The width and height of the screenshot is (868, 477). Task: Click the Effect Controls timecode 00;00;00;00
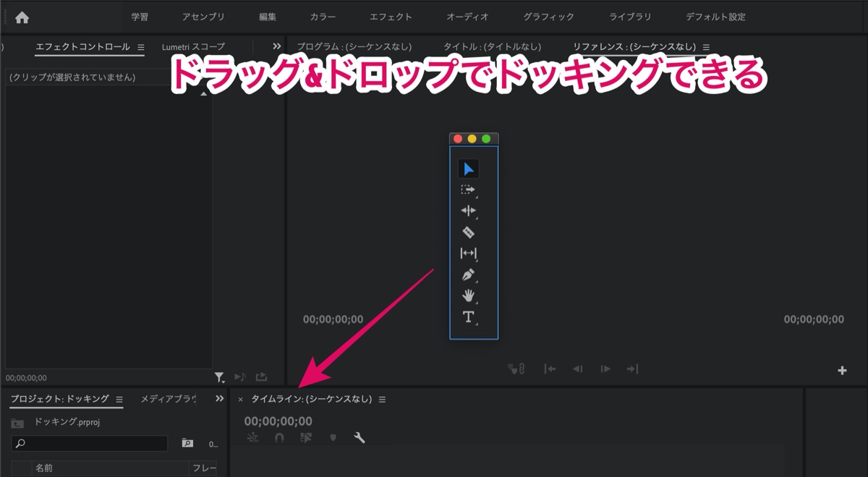[26, 378]
